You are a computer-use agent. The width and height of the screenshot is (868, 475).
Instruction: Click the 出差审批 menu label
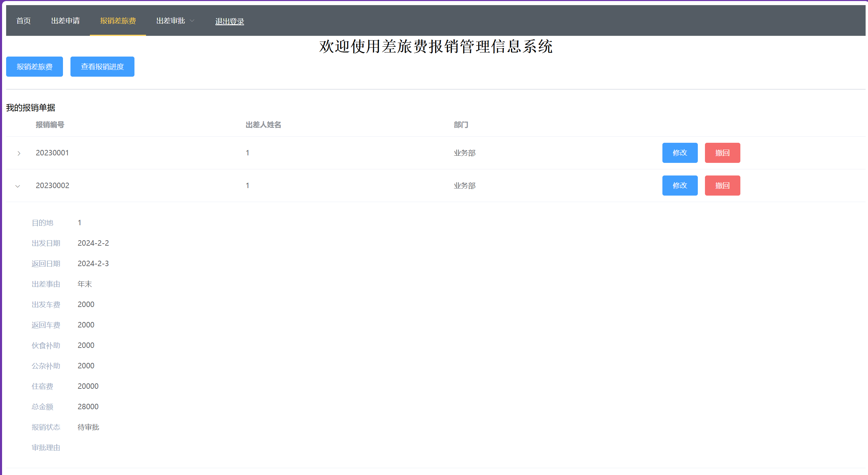pos(171,21)
